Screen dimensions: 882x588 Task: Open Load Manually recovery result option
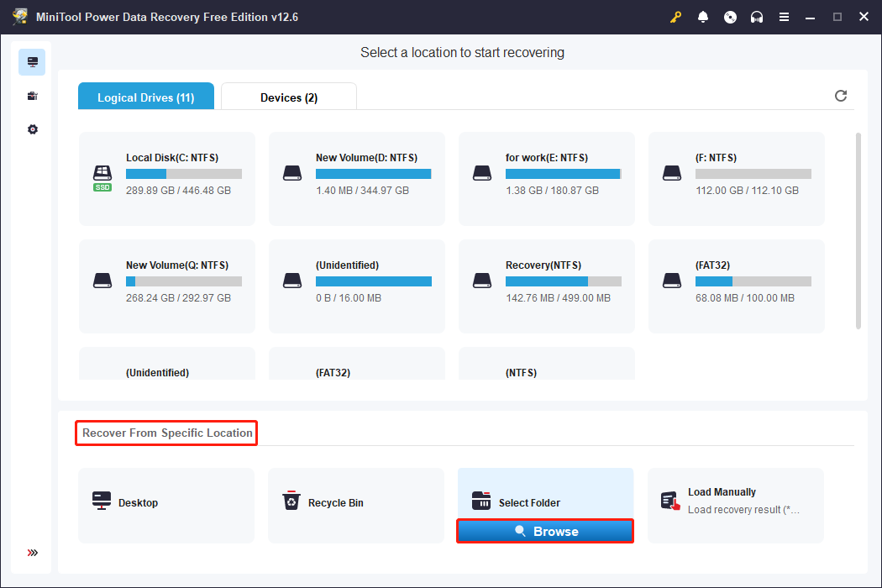[735, 504]
